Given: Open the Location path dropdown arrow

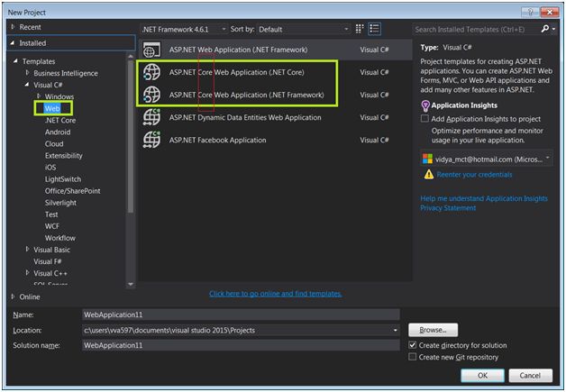Looking at the screenshot, I should click(396, 331).
